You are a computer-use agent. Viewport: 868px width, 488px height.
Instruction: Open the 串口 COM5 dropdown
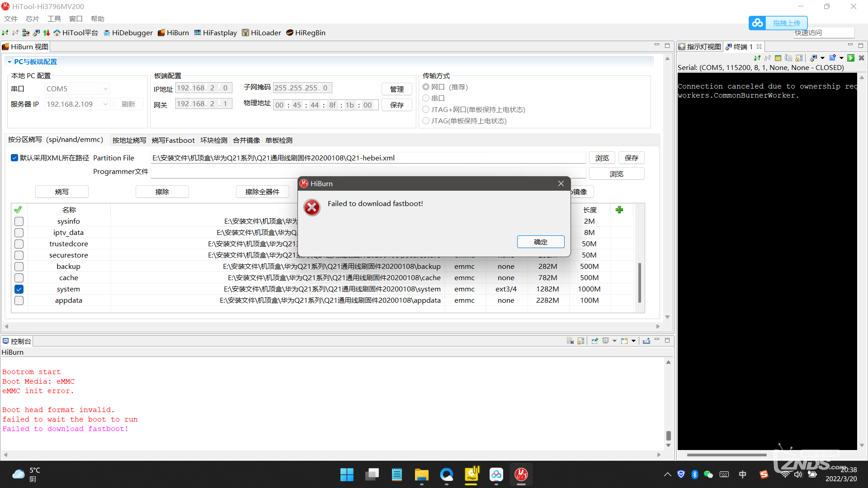coord(77,89)
